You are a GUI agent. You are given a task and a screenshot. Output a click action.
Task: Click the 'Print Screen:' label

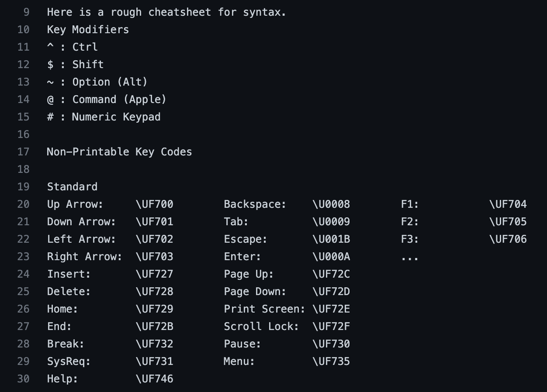pos(264,309)
